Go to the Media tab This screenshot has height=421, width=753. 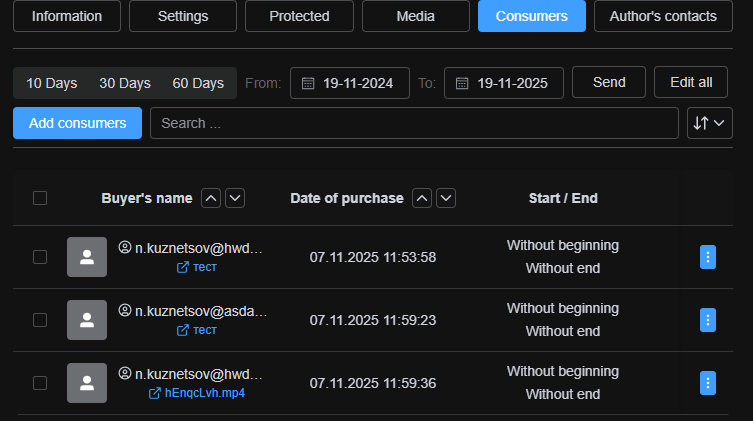pyautogui.click(x=416, y=16)
